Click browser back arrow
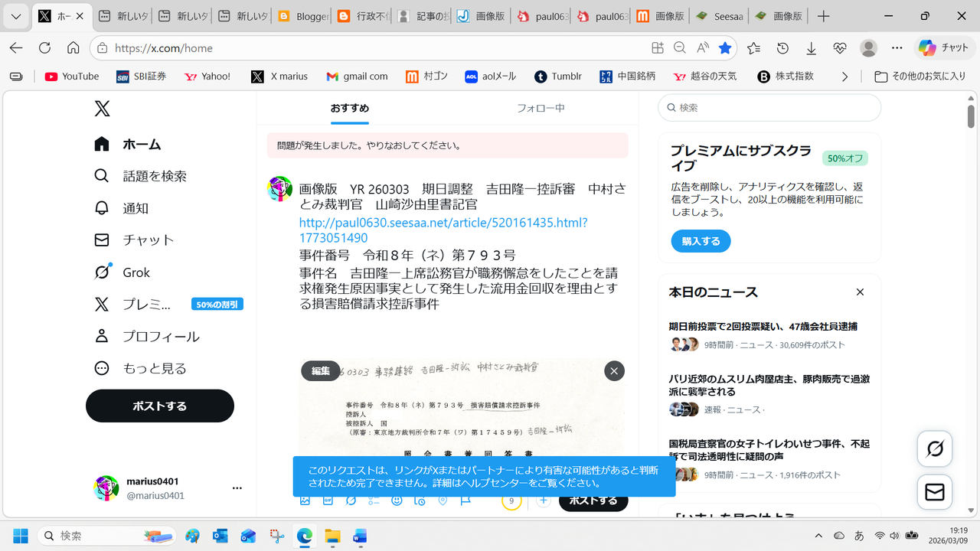This screenshot has width=980, height=551. tap(16, 47)
